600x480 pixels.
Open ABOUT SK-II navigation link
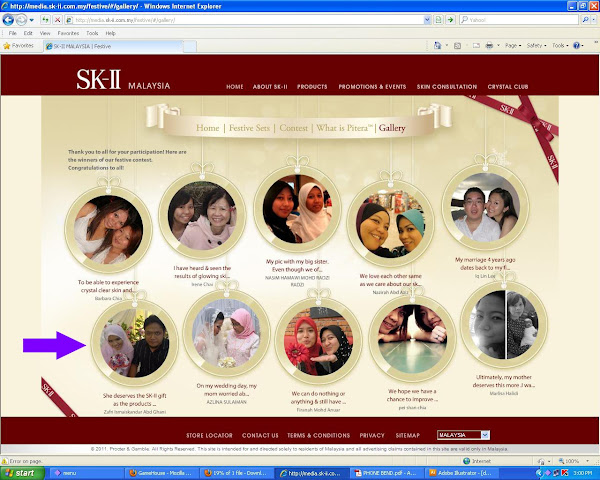(x=270, y=87)
